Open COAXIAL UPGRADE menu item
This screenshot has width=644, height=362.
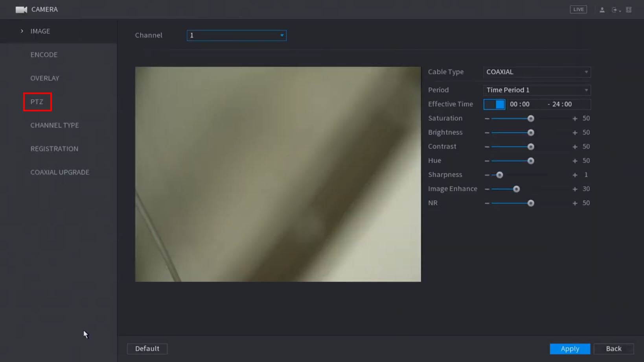tap(60, 172)
